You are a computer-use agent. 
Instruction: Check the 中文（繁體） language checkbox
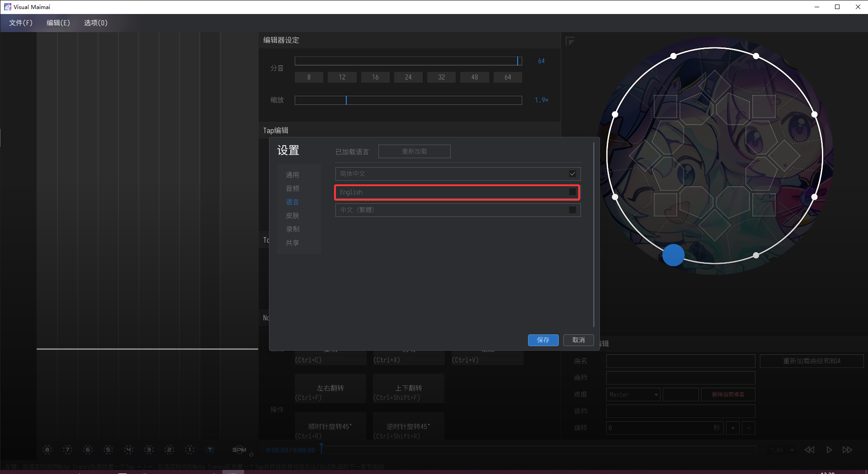(x=572, y=210)
